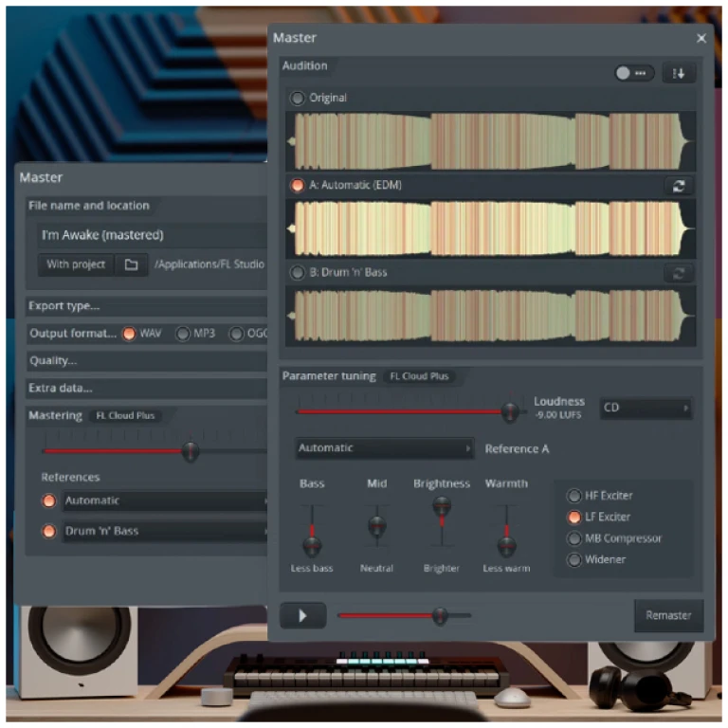Expand the Output format options label
Image resolution: width=728 pixels, height=728 pixels.
(x=73, y=334)
